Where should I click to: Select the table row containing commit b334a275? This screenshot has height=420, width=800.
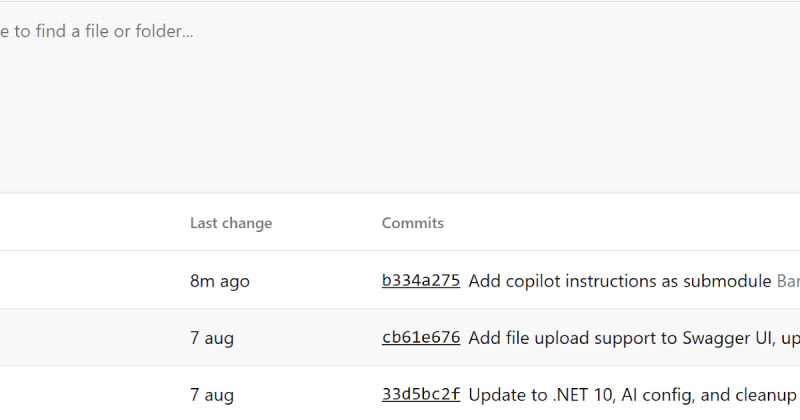(400, 280)
